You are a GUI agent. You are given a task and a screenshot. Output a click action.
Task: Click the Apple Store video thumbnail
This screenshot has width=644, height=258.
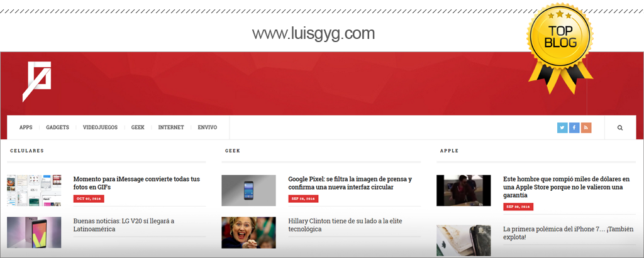(x=464, y=190)
